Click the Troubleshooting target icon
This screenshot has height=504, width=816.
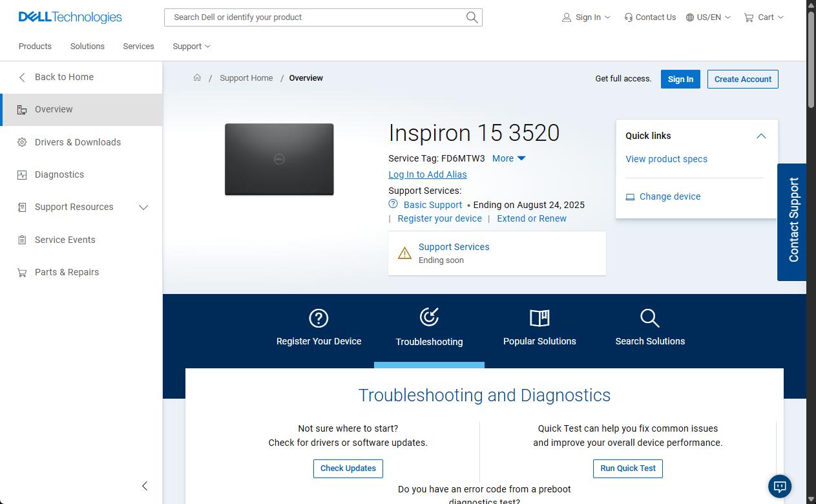429,317
